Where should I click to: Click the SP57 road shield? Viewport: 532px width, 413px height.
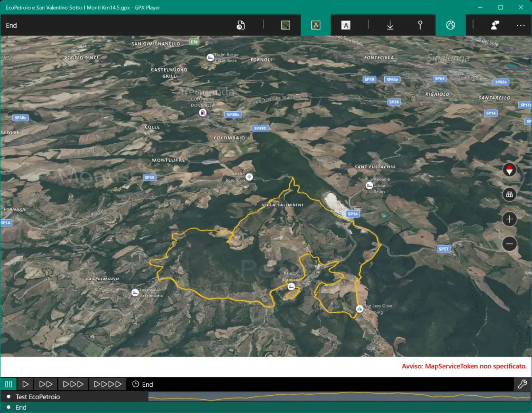[x=444, y=249]
